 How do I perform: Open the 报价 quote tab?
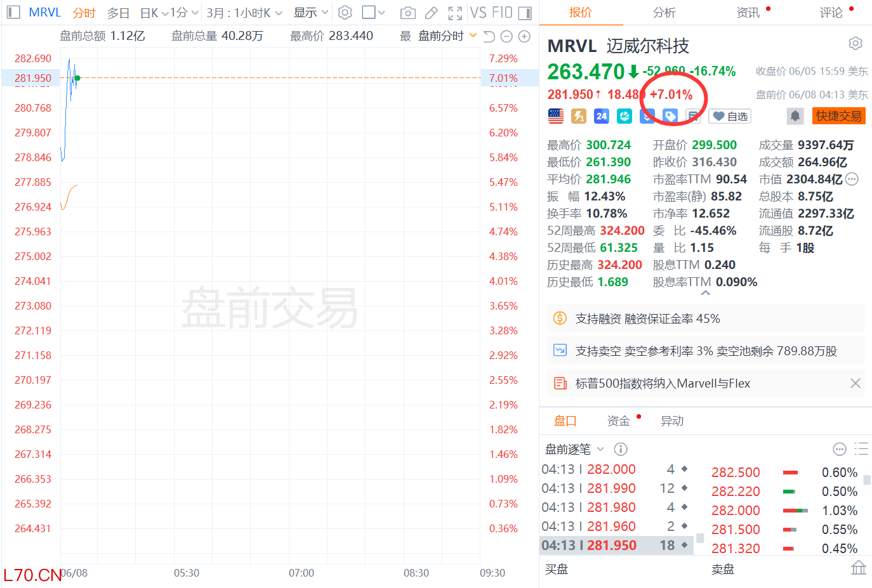tap(580, 13)
